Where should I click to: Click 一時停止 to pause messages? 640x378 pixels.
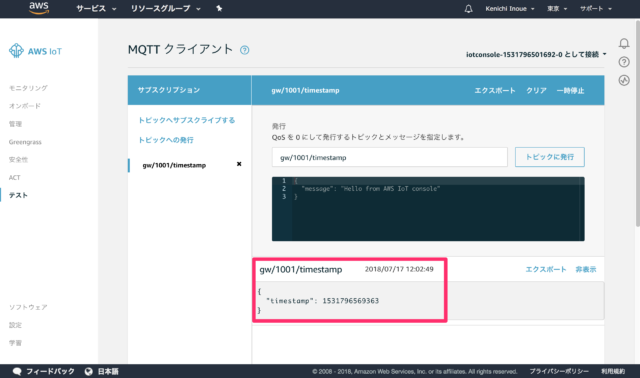pos(571,91)
